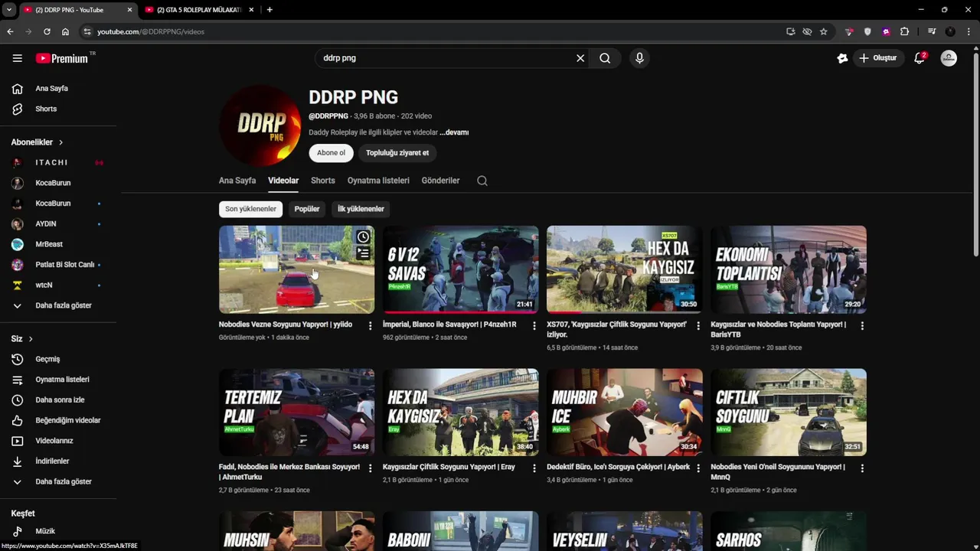The height and width of the screenshot is (551, 980).
Task: Open the account avatar menu
Action: point(949,58)
